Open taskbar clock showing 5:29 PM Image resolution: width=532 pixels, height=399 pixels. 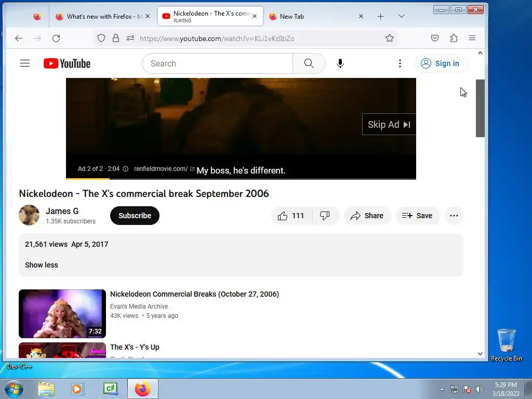pyautogui.click(x=506, y=389)
